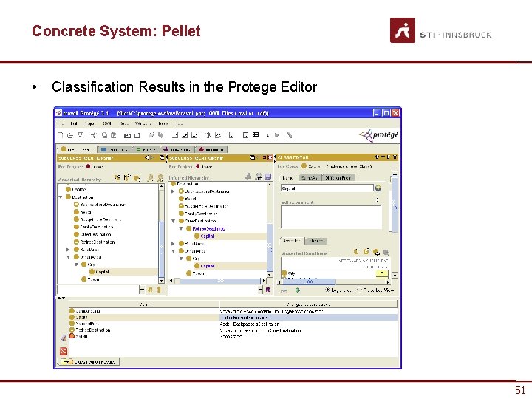Viewport: 532px width, 399px height.
Task: Click the gray last icon beside Asserted Conditions
Action: pos(386,253)
